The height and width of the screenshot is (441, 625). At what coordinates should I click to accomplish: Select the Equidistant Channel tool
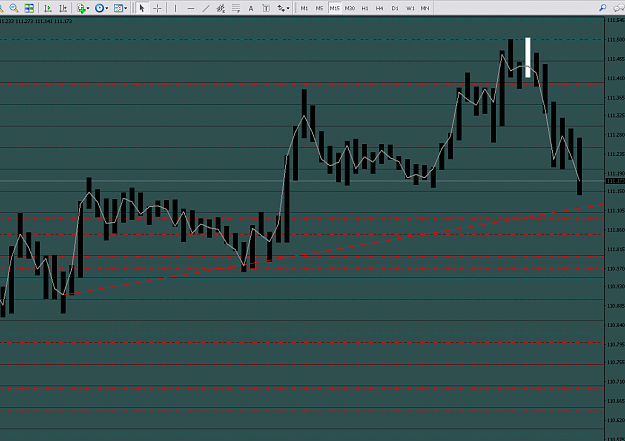click(x=220, y=8)
